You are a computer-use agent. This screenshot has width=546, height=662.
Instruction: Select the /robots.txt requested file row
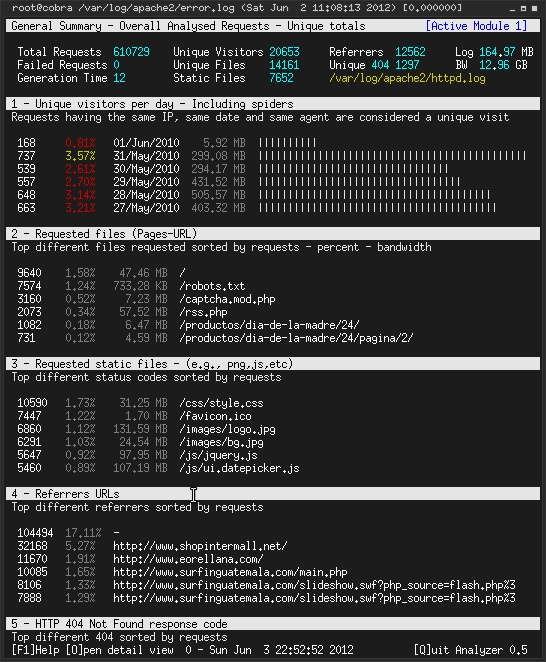point(131,286)
